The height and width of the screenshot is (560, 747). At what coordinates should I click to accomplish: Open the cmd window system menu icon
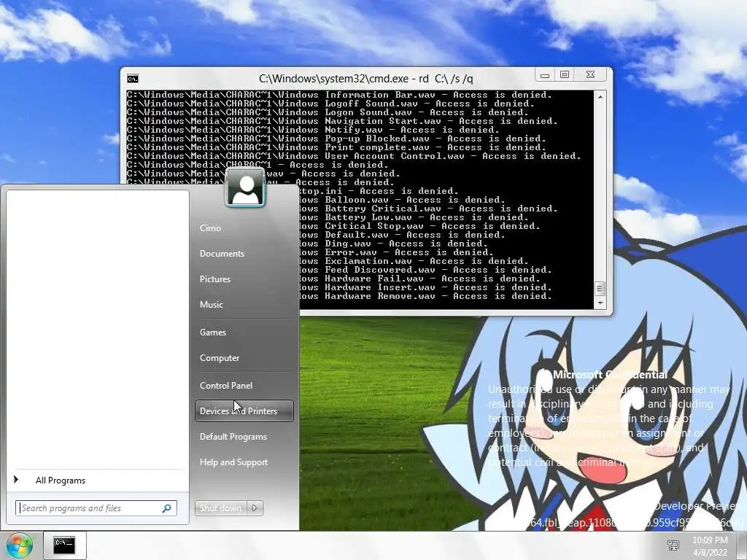(133, 79)
